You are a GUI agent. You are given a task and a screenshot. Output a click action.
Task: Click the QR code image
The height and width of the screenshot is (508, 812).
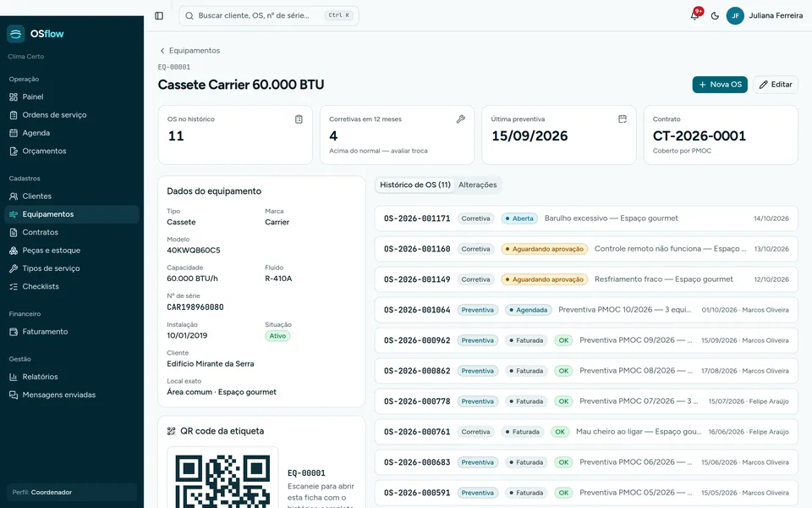[222, 479]
